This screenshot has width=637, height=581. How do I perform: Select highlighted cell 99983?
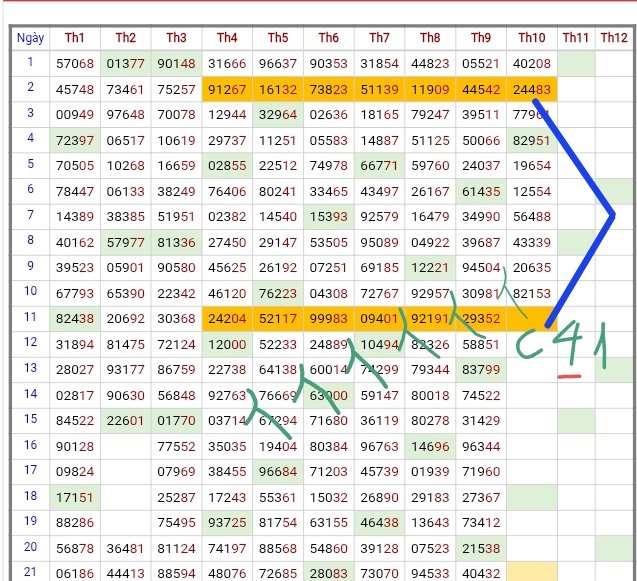pyautogui.click(x=329, y=319)
